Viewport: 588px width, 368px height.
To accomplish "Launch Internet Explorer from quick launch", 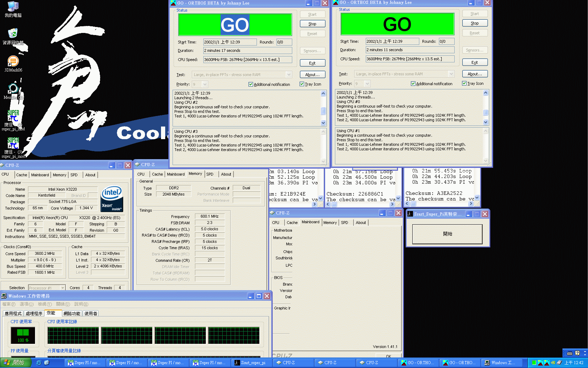I will pyautogui.click(x=38, y=363).
